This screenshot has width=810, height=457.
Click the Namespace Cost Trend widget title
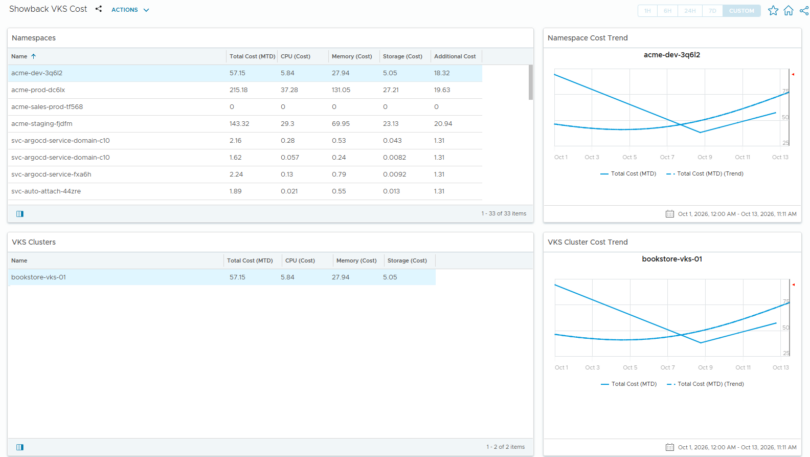click(x=587, y=38)
